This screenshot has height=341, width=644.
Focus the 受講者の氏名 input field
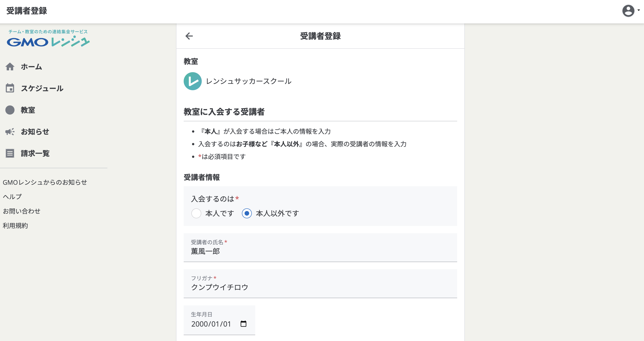click(x=320, y=248)
